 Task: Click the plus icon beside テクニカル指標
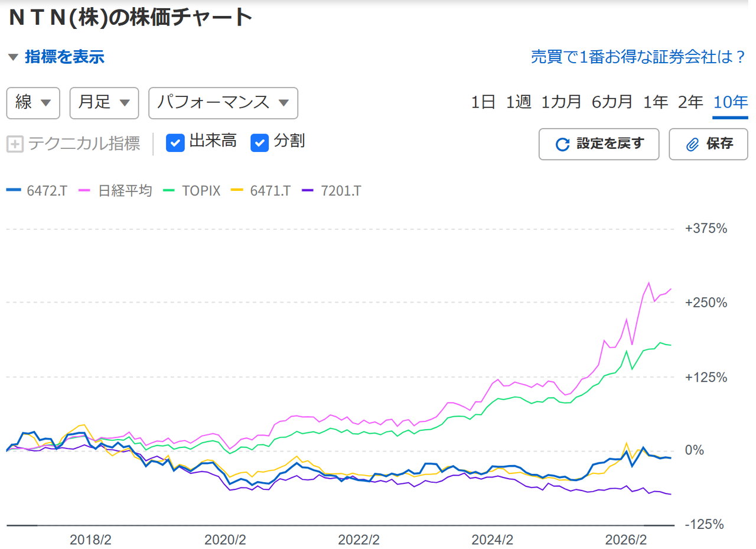coord(15,144)
